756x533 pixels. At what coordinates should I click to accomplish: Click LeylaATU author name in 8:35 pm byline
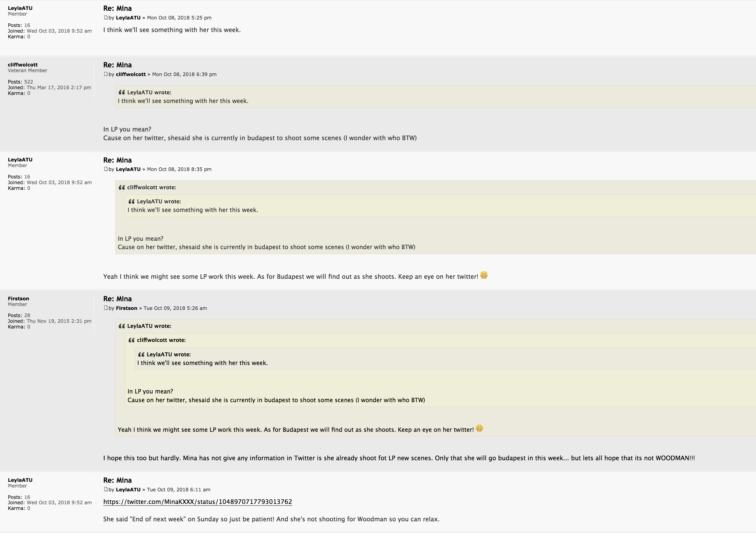pos(128,169)
